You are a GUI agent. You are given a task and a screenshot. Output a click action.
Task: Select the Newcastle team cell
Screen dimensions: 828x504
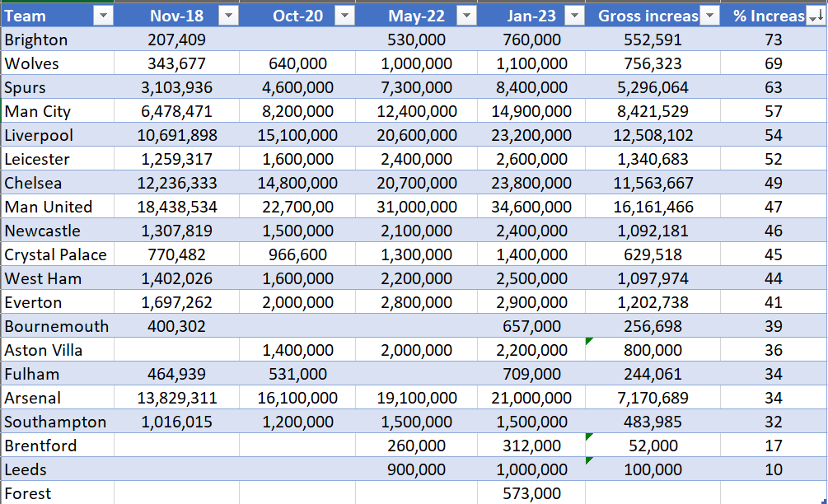click(58, 231)
